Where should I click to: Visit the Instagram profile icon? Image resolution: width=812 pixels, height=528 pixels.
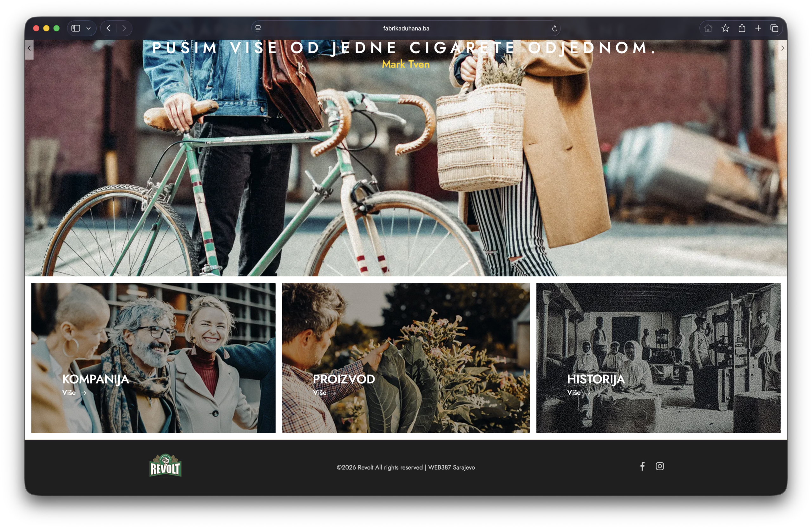click(x=659, y=466)
